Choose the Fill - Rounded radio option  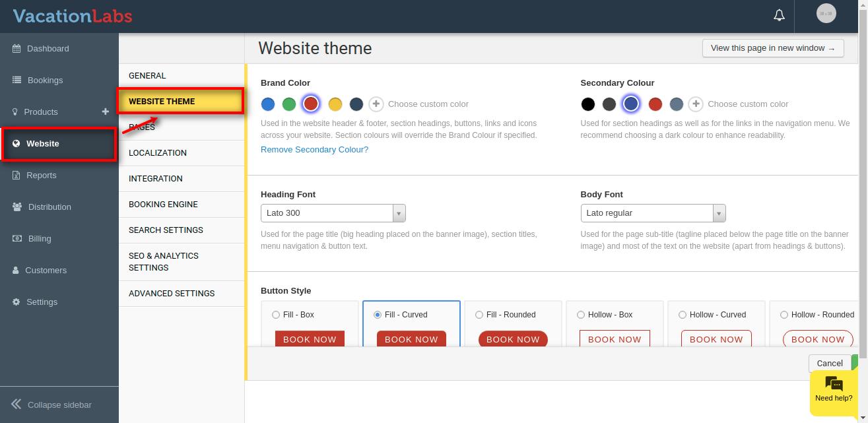pyautogui.click(x=479, y=315)
